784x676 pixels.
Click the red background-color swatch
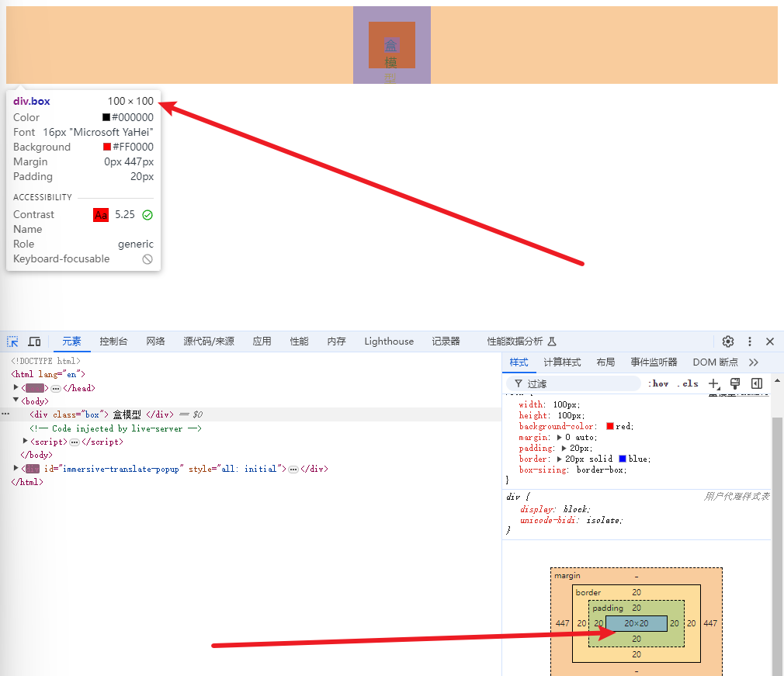[610, 427]
